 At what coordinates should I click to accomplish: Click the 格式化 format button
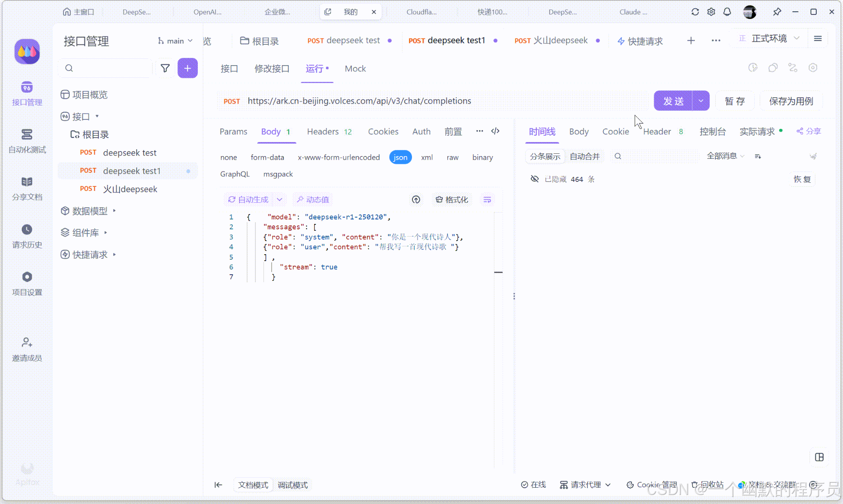coord(452,200)
